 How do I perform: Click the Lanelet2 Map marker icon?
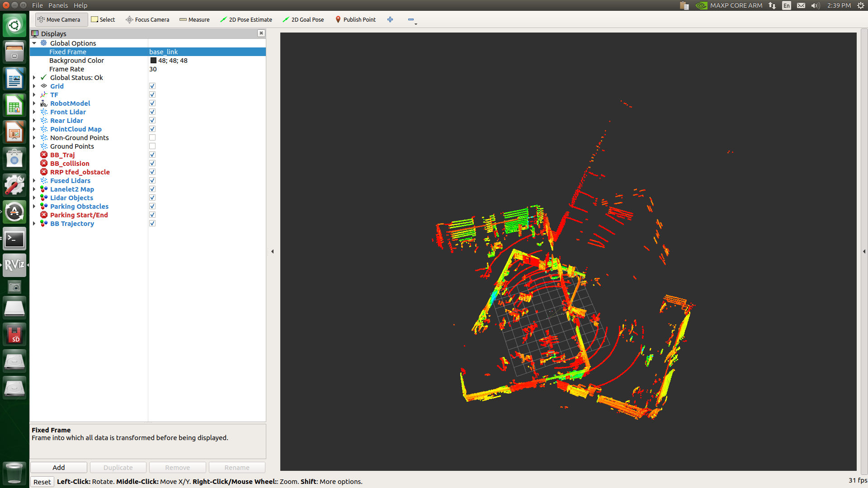tap(44, 189)
